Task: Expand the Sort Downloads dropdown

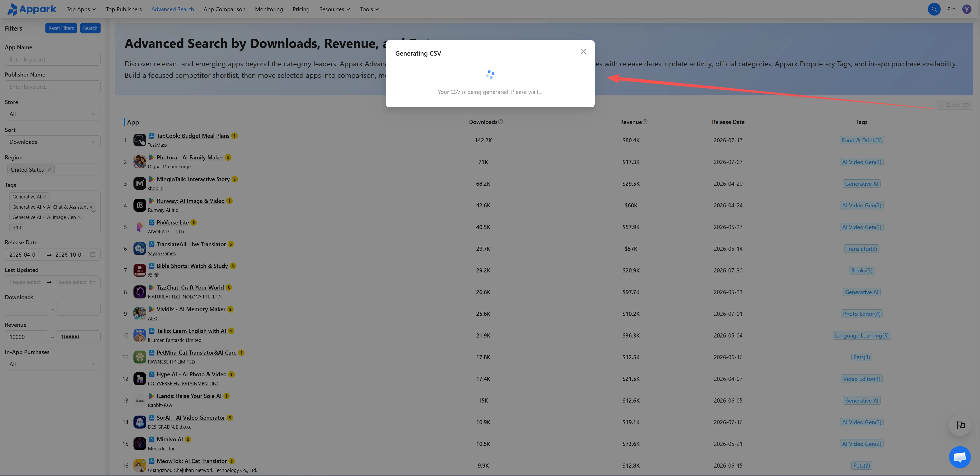Action: [53, 142]
